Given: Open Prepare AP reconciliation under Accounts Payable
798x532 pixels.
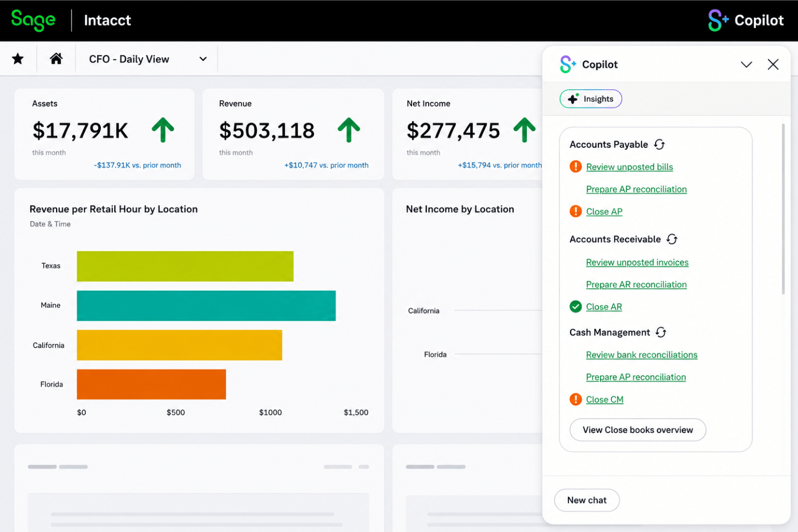Looking at the screenshot, I should click(636, 189).
